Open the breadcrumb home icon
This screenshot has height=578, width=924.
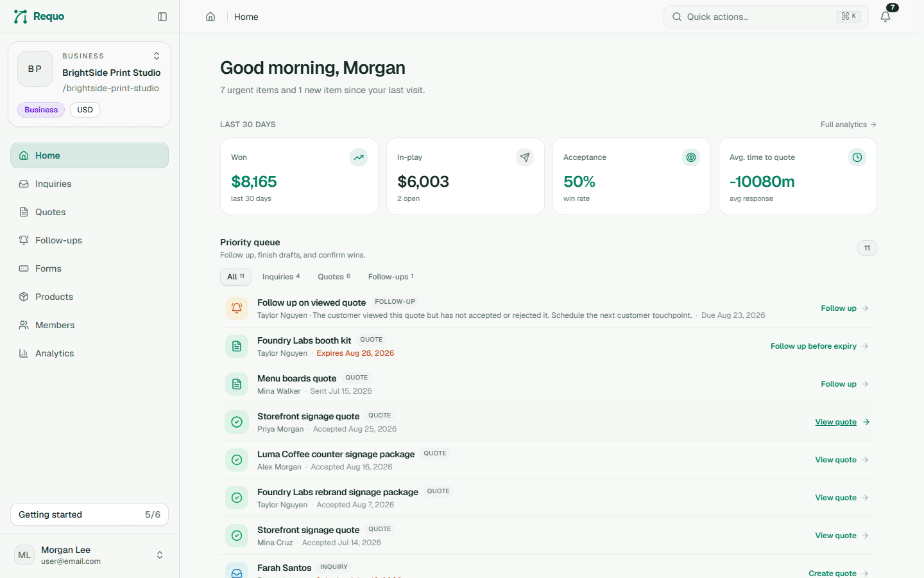tap(210, 17)
